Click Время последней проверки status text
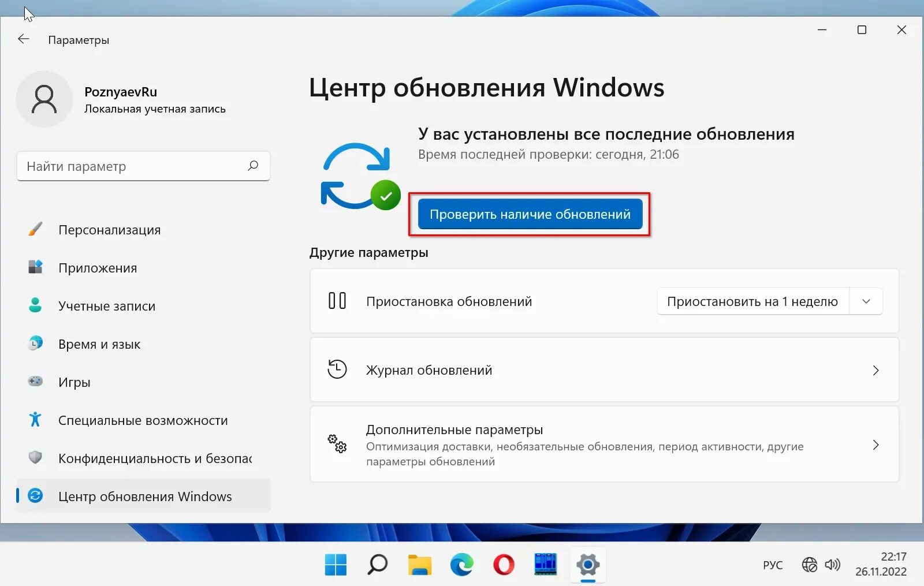The width and height of the screenshot is (924, 586). tap(549, 154)
